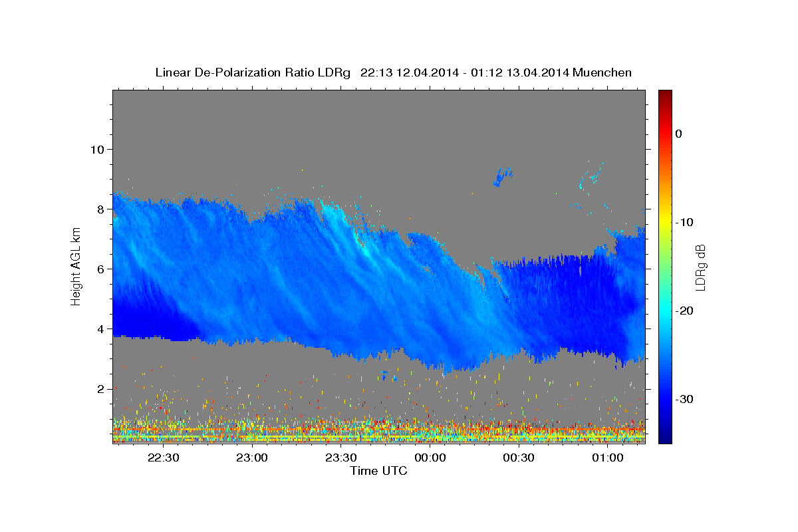The width and height of the screenshot is (798, 532).
Task: Click the dark blue bottom of colorbar
Action: click(665, 436)
